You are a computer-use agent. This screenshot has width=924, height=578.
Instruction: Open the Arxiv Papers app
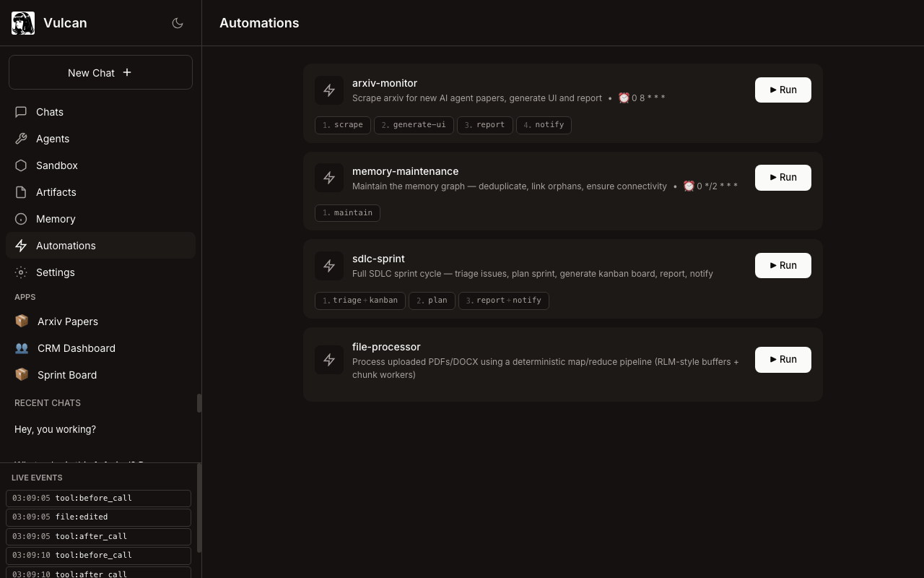[x=67, y=322]
